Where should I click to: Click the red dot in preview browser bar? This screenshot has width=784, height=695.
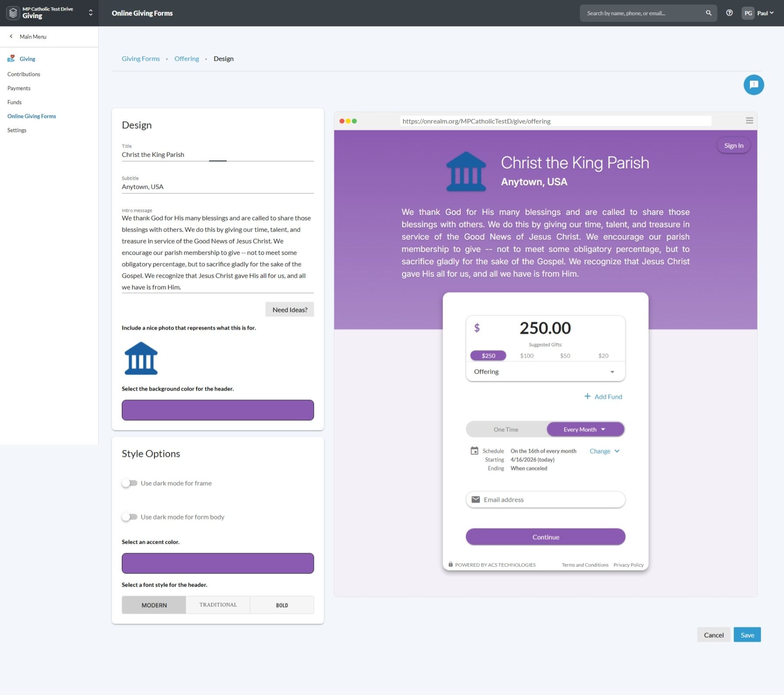(342, 121)
